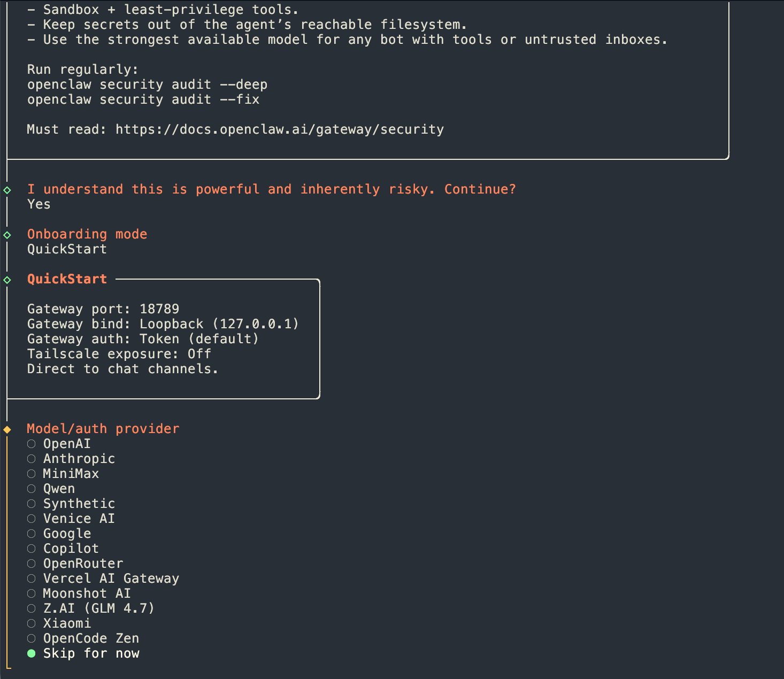Click the green diamond beside the risk confirmation
Image resolution: width=784 pixels, height=679 pixels.
7,190
